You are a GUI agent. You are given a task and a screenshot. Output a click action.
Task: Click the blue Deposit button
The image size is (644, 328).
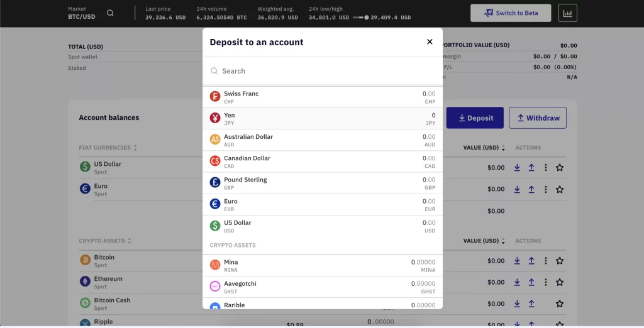click(475, 118)
